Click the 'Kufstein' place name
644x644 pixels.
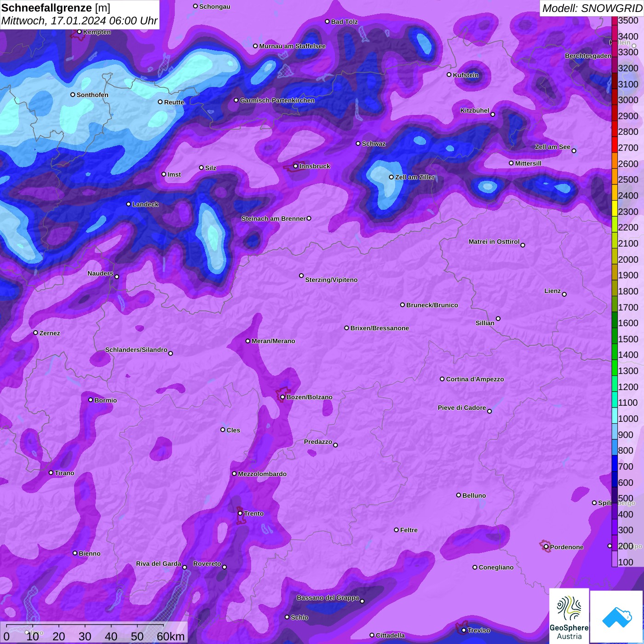[x=466, y=75]
